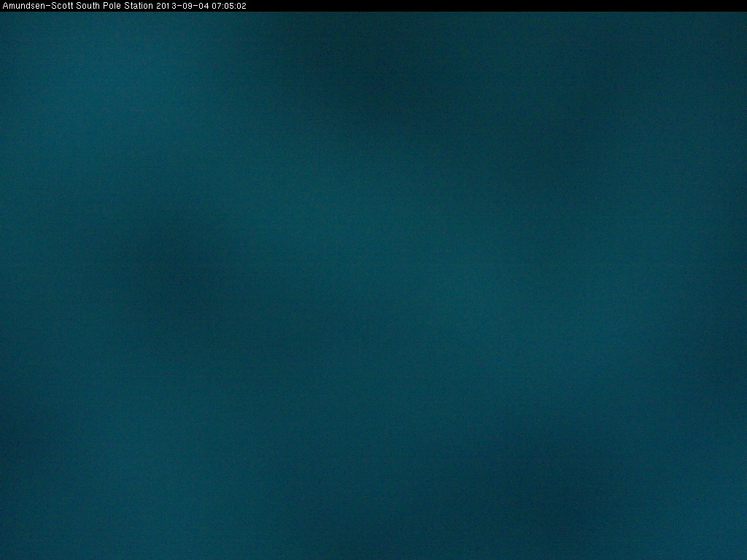The image size is (747, 560).
Task: Click the letter 'A' starting the caption
Action: point(5,6)
